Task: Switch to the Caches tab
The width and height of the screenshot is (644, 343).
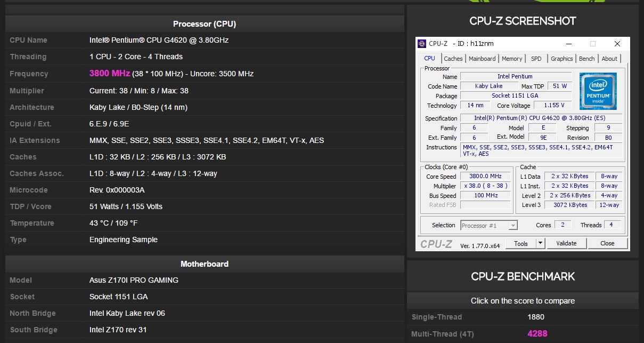Action: [453, 59]
